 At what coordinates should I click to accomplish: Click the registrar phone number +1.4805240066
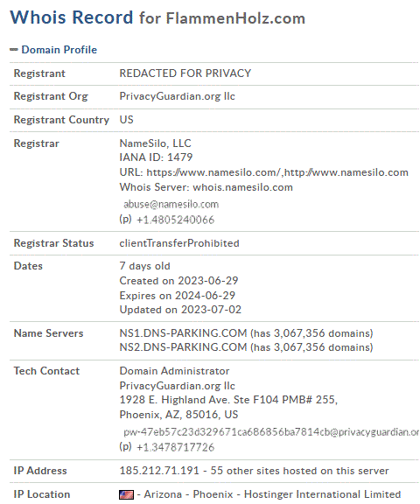(x=176, y=220)
